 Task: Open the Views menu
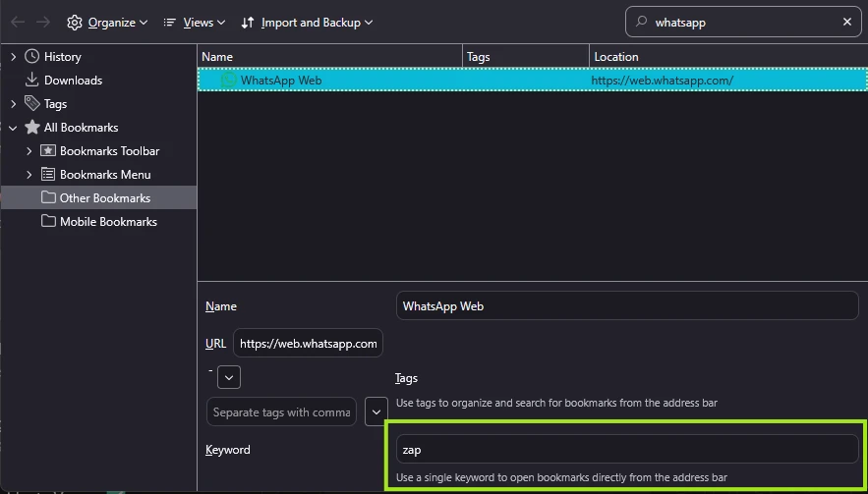click(x=195, y=23)
